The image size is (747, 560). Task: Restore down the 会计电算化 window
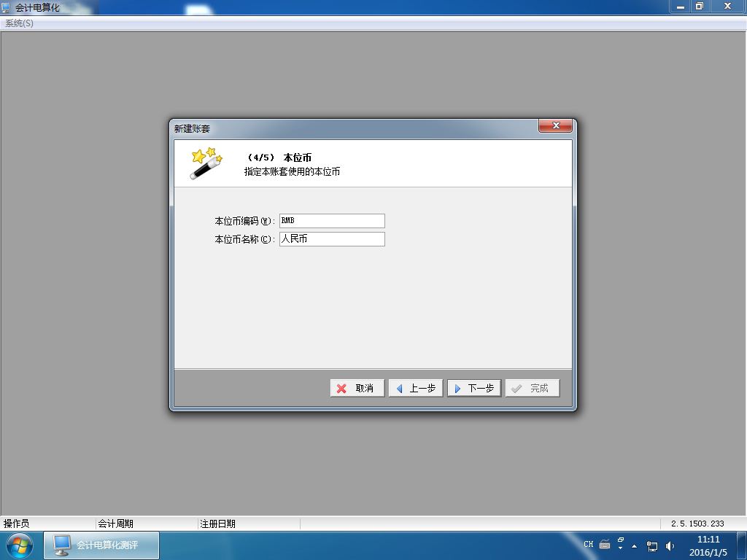[x=700, y=6]
